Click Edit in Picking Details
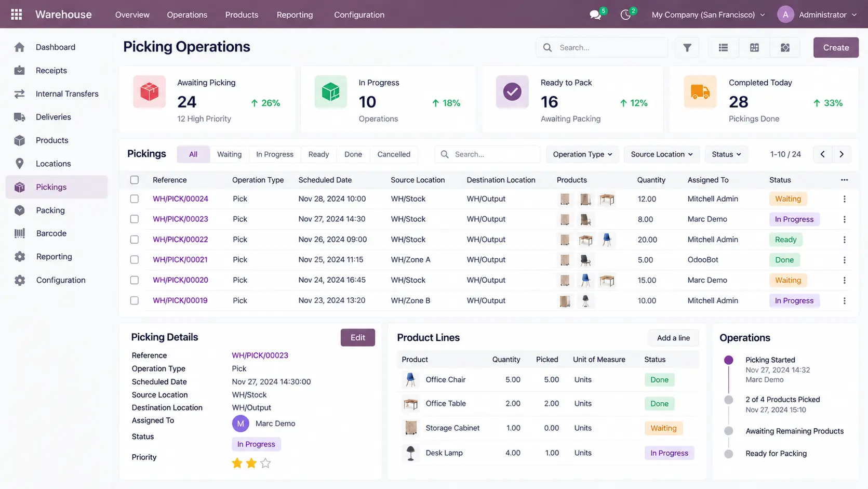This screenshot has height=489, width=868. 358,338
